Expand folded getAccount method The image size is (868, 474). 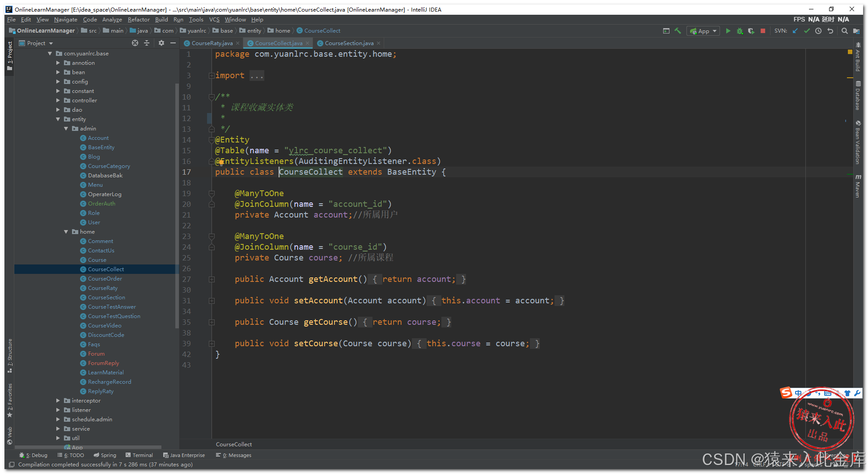coord(212,279)
